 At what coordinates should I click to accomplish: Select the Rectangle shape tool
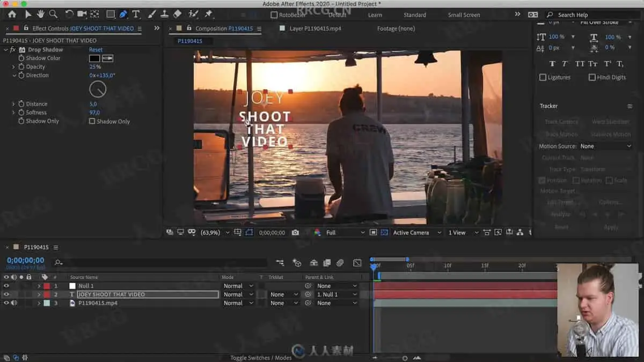(x=111, y=14)
